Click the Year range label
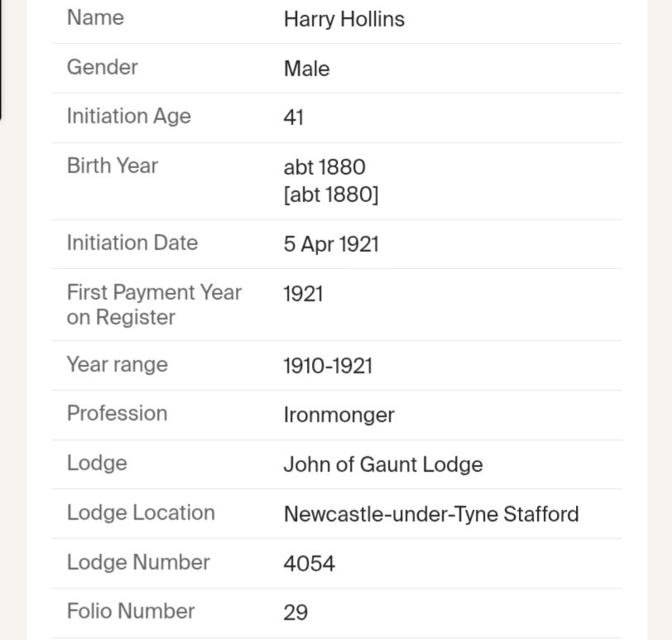Image resolution: width=672 pixels, height=640 pixels. pyautogui.click(x=118, y=364)
